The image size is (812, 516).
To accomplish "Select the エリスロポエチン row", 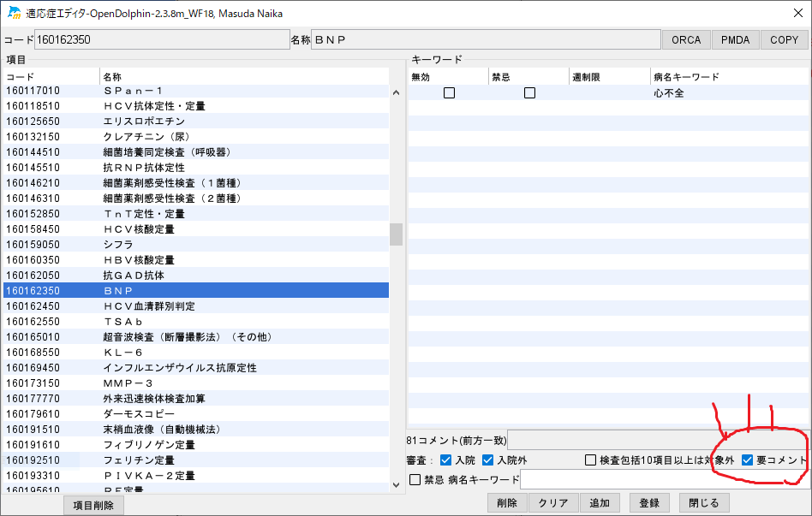I will click(196, 122).
